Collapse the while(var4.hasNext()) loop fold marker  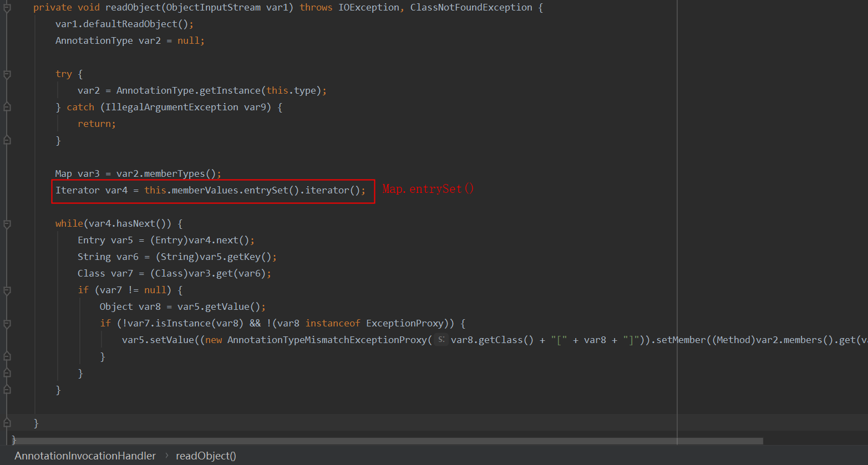(7, 224)
